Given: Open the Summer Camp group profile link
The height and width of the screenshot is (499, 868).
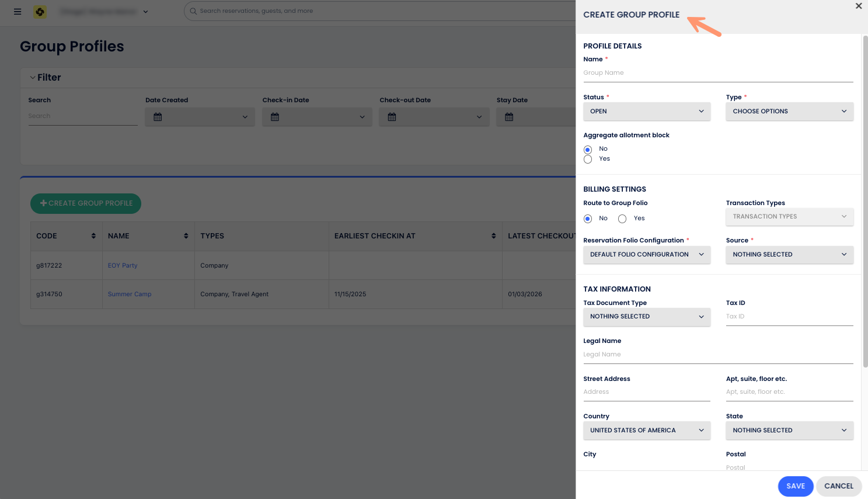Looking at the screenshot, I should pyautogui.click(x=130, y=294).
